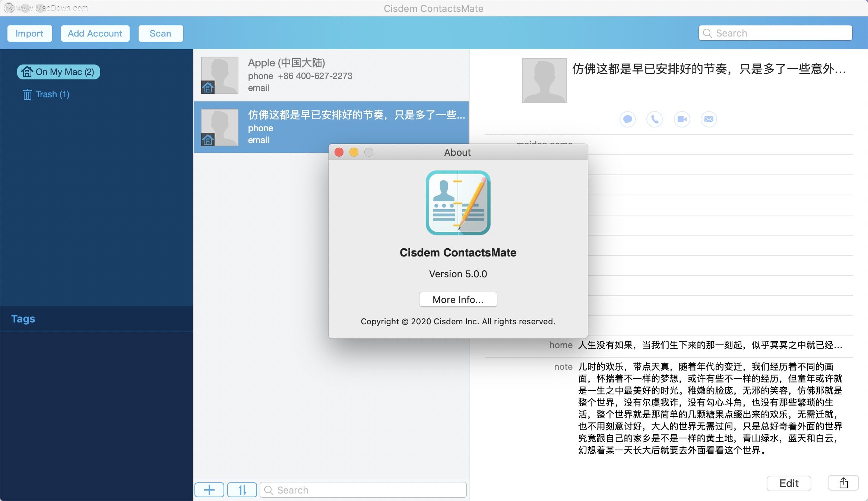Open the Trash (1) folder
Viewport: 868px width, 501px height.
[x=46, y=94]
